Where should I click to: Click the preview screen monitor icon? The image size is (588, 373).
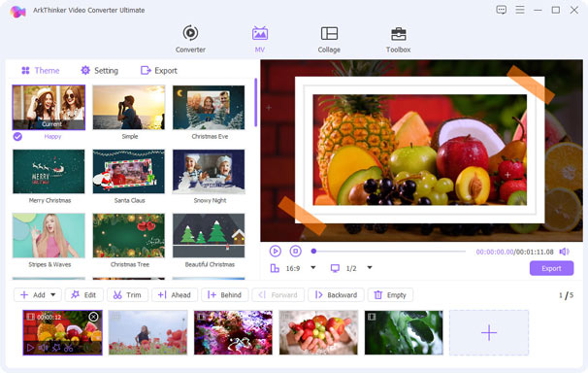pos(335,268)
